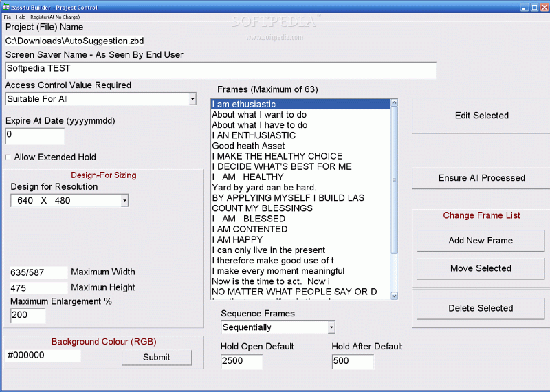Select frame 'I therefore make good use of t'
Image resolution: width=550 pixels, height=392 pixels.
pos(300,261)
